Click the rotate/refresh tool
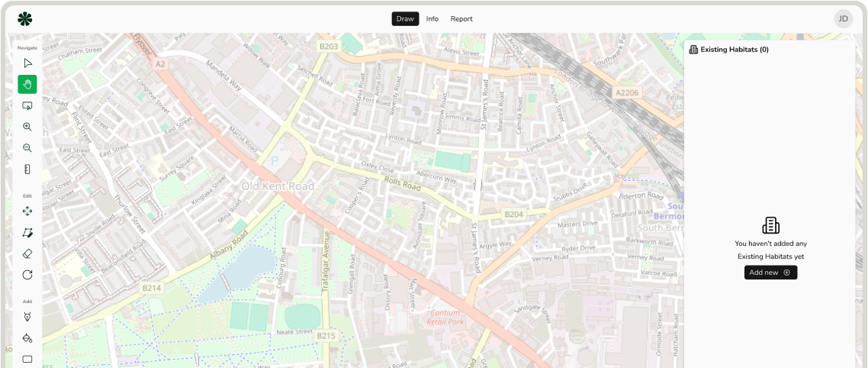Viewport: 868px width, 368px height. (27, 275)
